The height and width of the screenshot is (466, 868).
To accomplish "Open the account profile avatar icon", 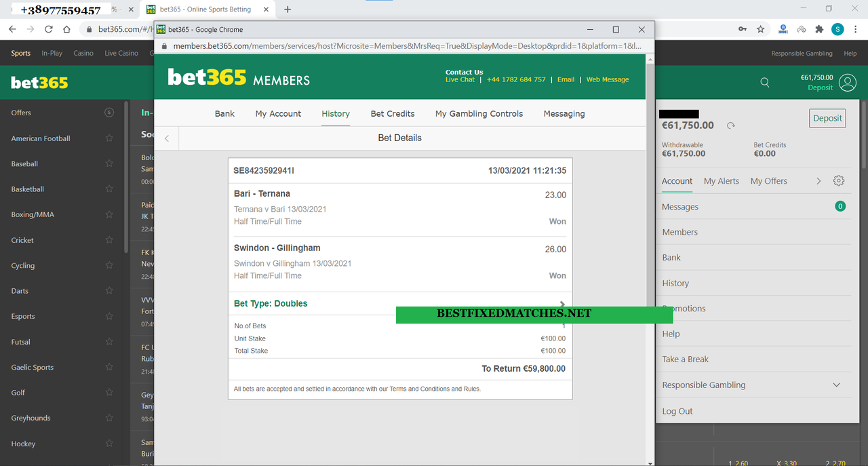I will (847, 83).
